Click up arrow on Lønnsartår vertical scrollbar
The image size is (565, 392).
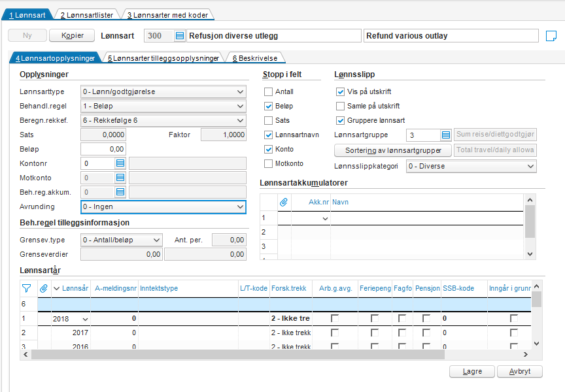tap(536, 286)
